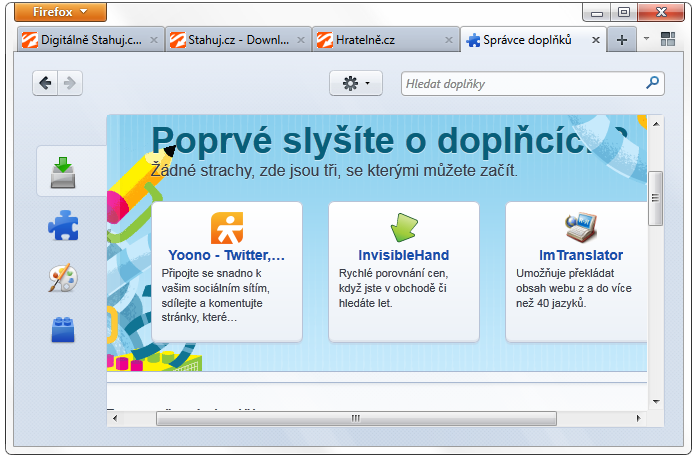Maximize the Firefox window
This screenshot has height=456, width=697.
coord(624,12)
